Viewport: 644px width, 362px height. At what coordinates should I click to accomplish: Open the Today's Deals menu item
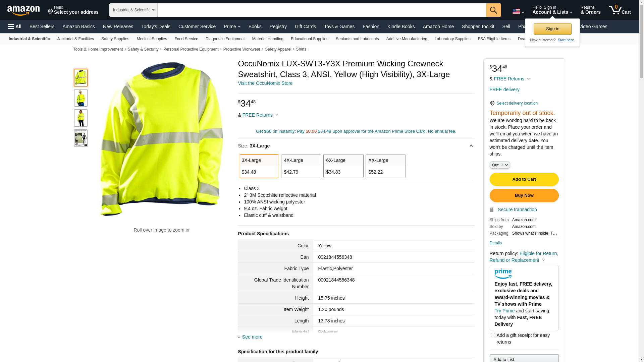point(156,26)
